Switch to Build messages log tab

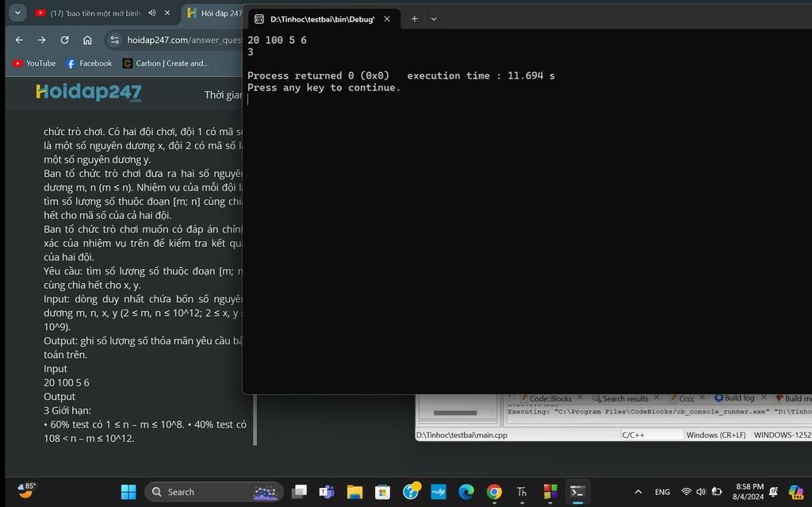793,398
